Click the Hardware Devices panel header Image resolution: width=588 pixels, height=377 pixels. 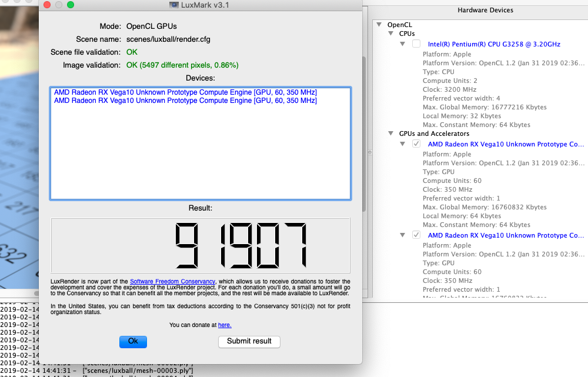485,10
